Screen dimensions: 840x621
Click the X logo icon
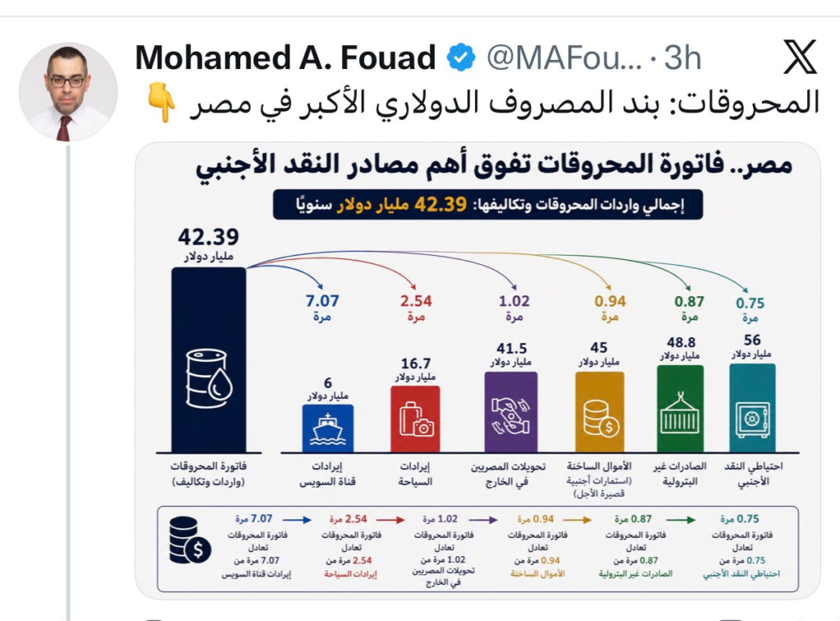pyautogui.click(x=800, y=57)
